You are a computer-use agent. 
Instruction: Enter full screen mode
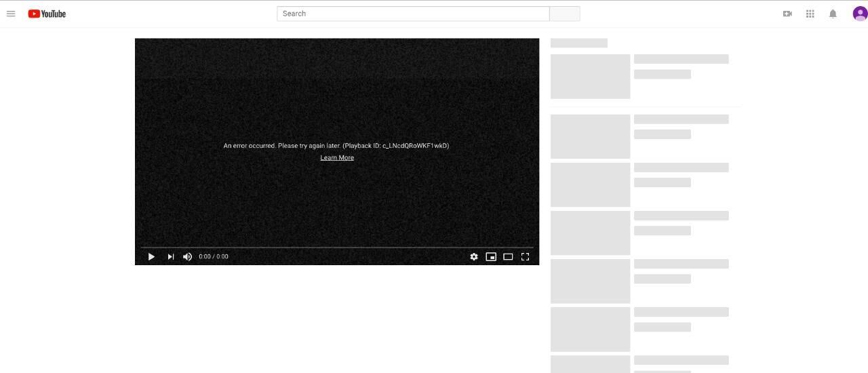(x=525, y=256)
